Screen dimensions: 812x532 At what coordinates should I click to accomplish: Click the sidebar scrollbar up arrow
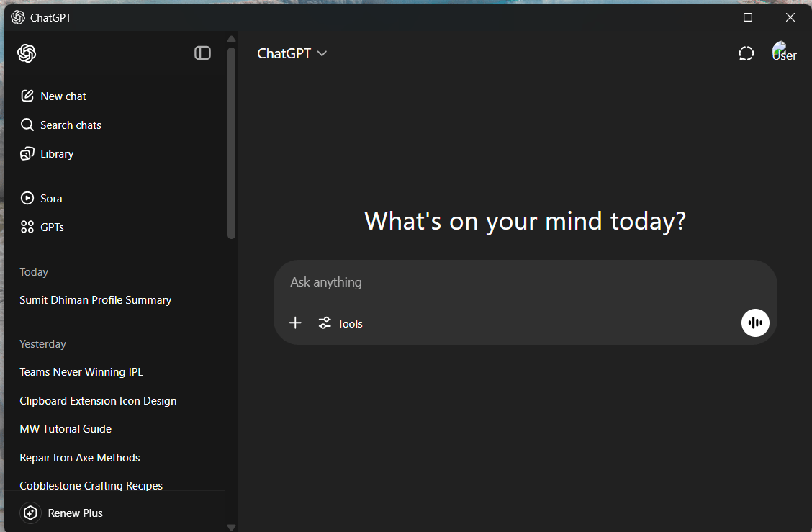point(232,39)
